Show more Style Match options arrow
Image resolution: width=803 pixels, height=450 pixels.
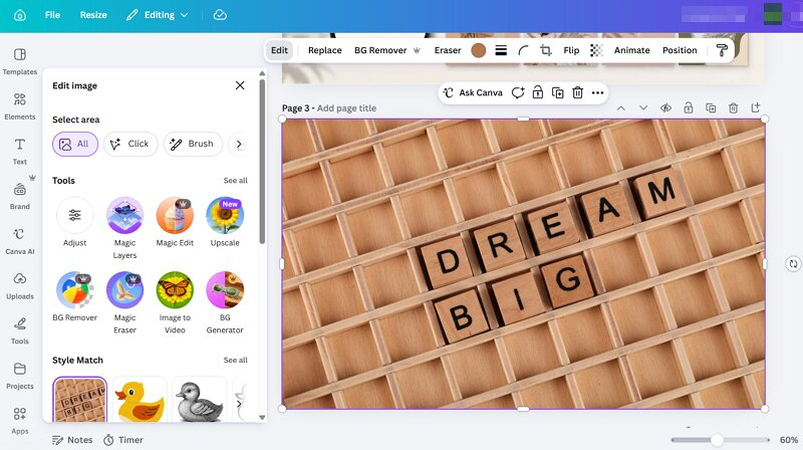239,403
